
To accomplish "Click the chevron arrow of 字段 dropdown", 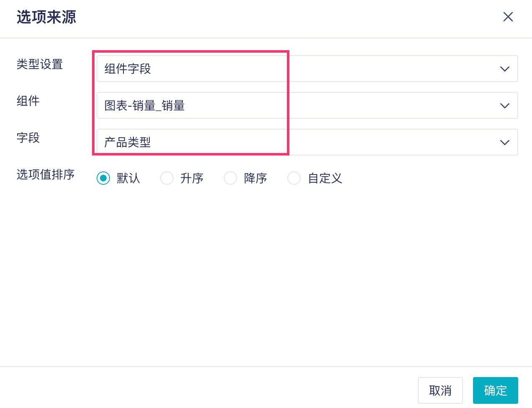I will coord(504,143).
